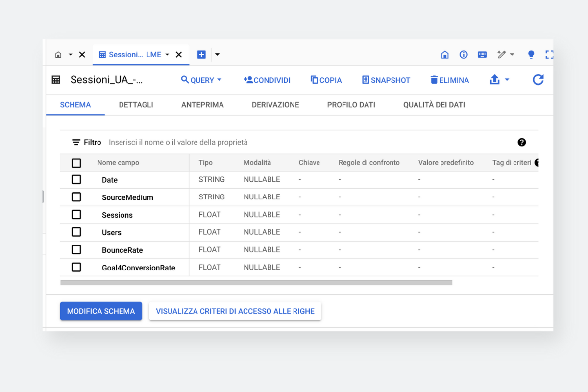Click the Modalità column header

click(257, 163)
